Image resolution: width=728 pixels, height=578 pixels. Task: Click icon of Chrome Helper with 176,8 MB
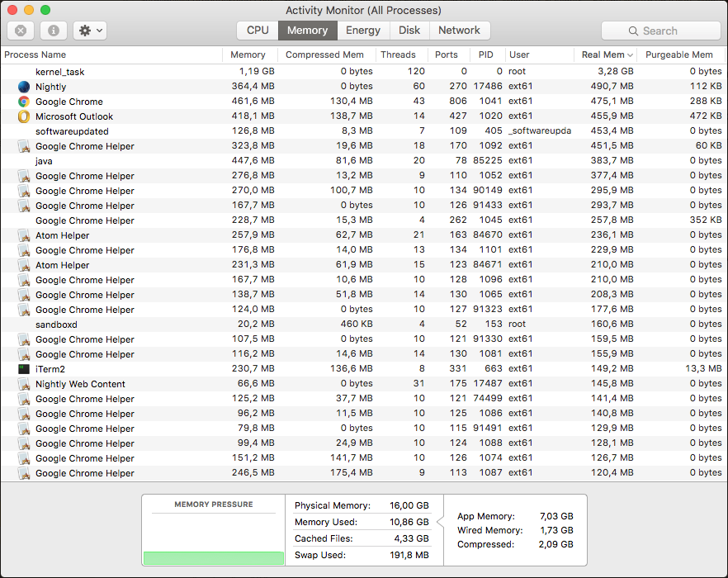tap(24, 250)
